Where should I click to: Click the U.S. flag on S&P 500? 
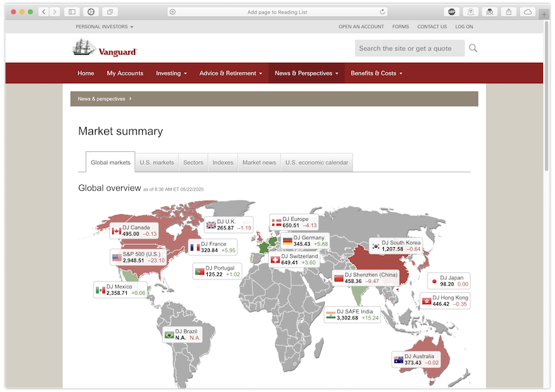[117, 258]
